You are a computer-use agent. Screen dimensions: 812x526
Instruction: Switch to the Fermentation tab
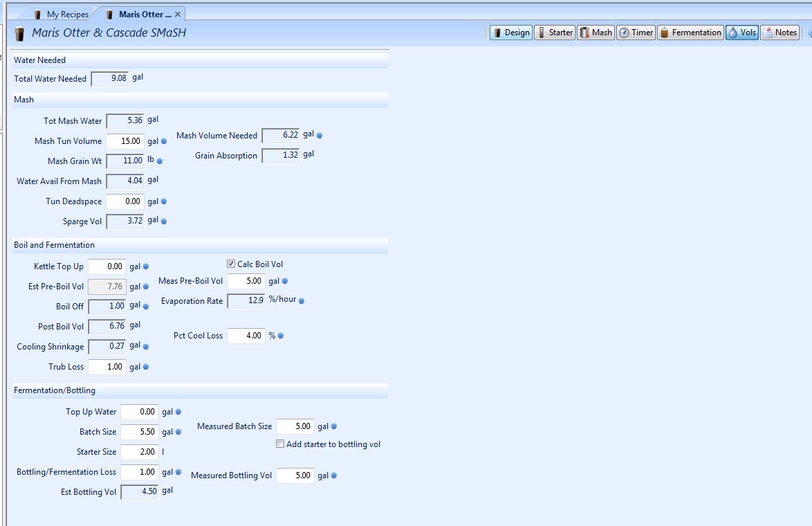click(690, 33)
